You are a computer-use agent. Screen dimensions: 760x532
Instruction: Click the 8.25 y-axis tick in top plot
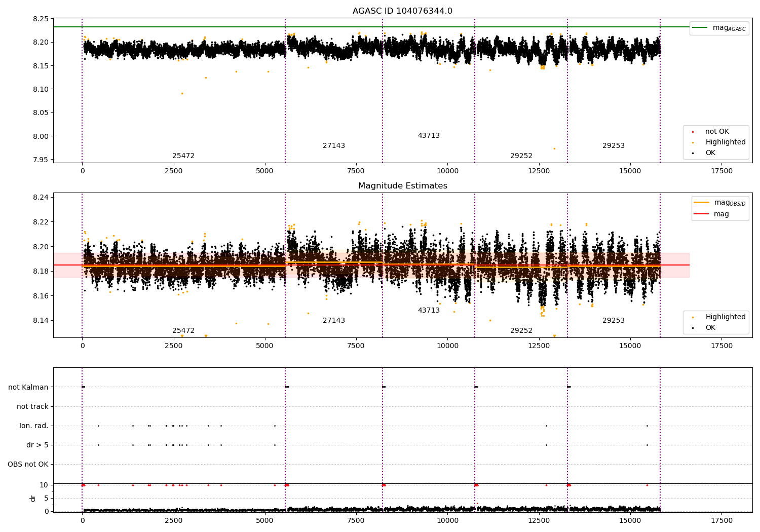(41, 19)
